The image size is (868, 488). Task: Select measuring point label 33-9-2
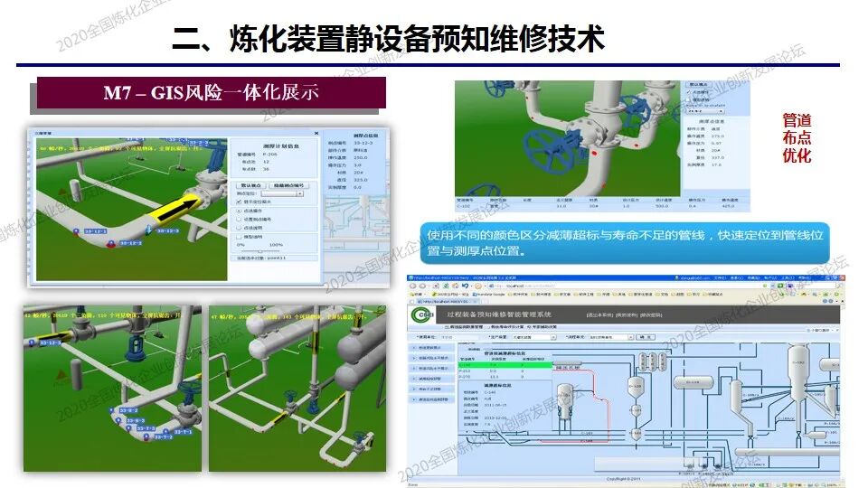coord(128,410)
